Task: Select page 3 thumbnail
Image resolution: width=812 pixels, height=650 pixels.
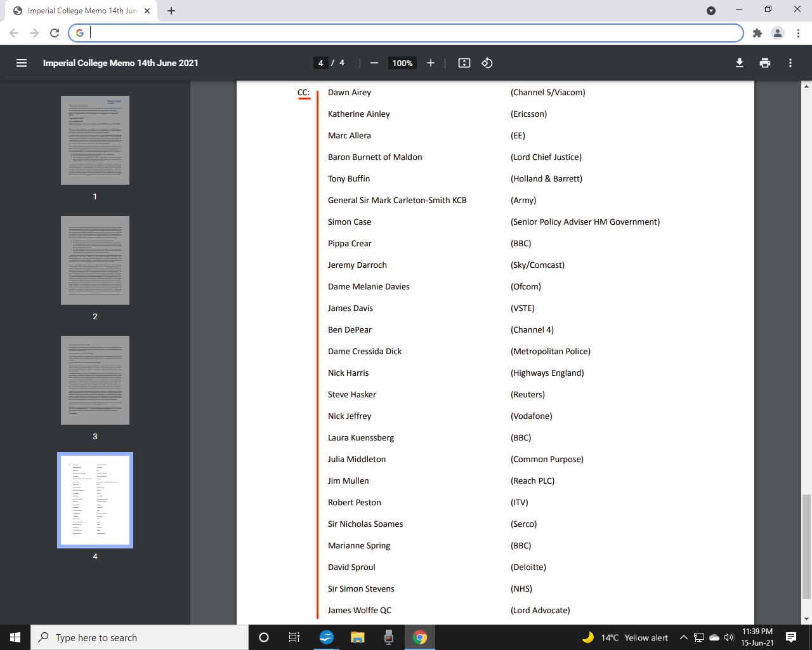Action: pyautogui.click(x=95, y=380)
